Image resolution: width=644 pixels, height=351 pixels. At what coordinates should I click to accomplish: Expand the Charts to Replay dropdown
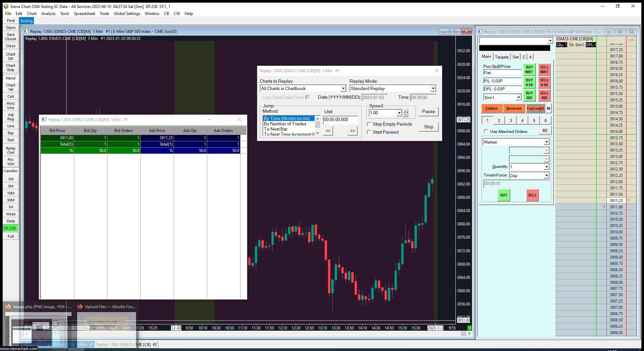click(x=343, y=88)
